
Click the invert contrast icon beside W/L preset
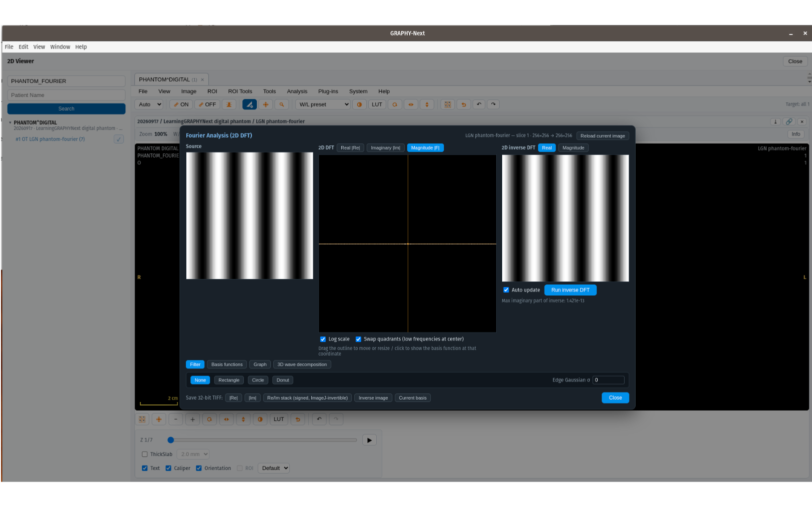(x=359, y=104)
